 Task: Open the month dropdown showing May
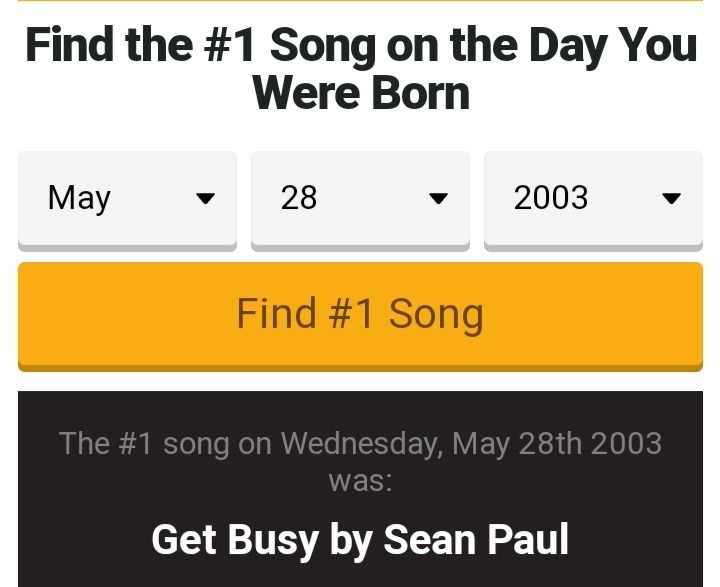[127, 198]
